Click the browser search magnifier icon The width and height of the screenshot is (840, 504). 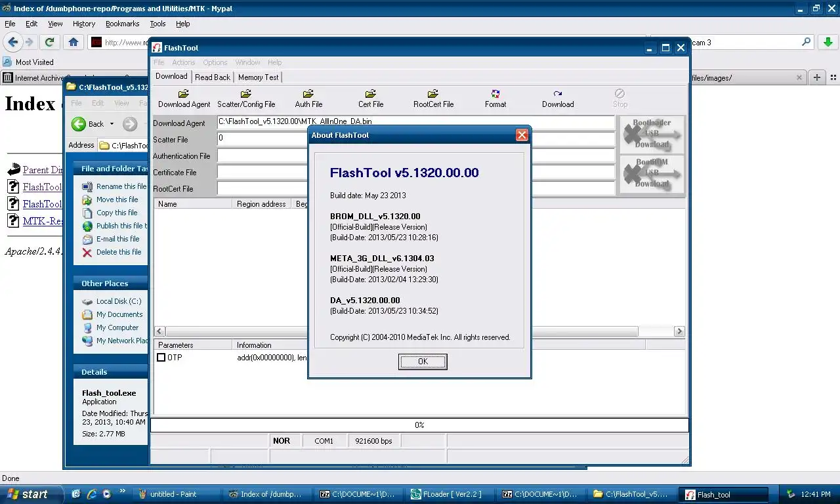(x=807, y=42)
